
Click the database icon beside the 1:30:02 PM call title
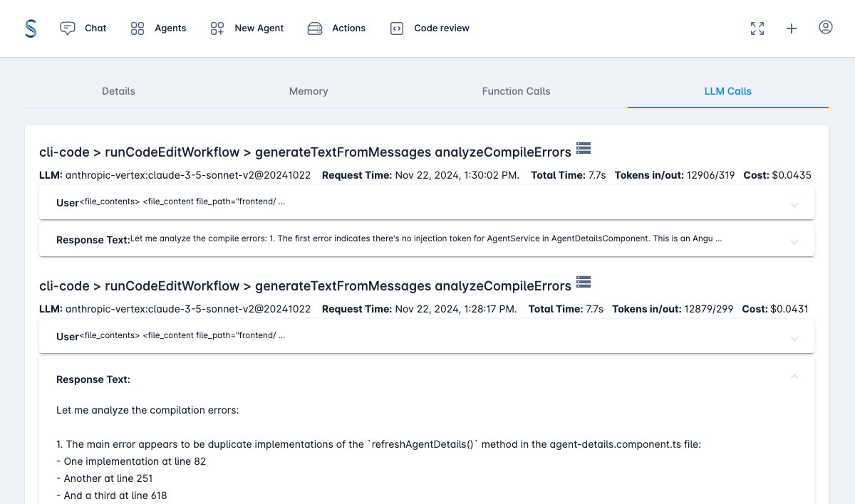click(x=584, y=148)
